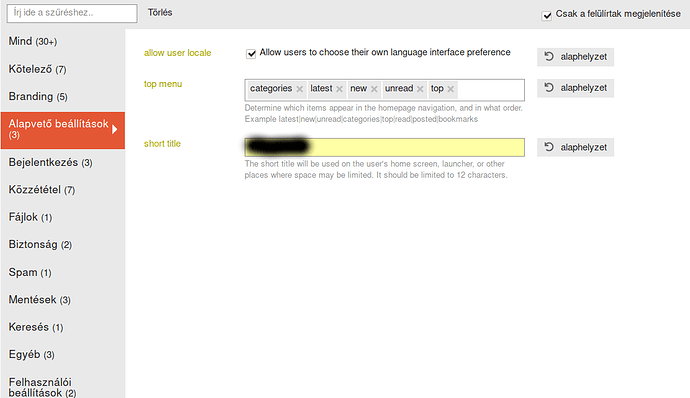
Task: Click into the short title text field
Action: click(385, 147)
